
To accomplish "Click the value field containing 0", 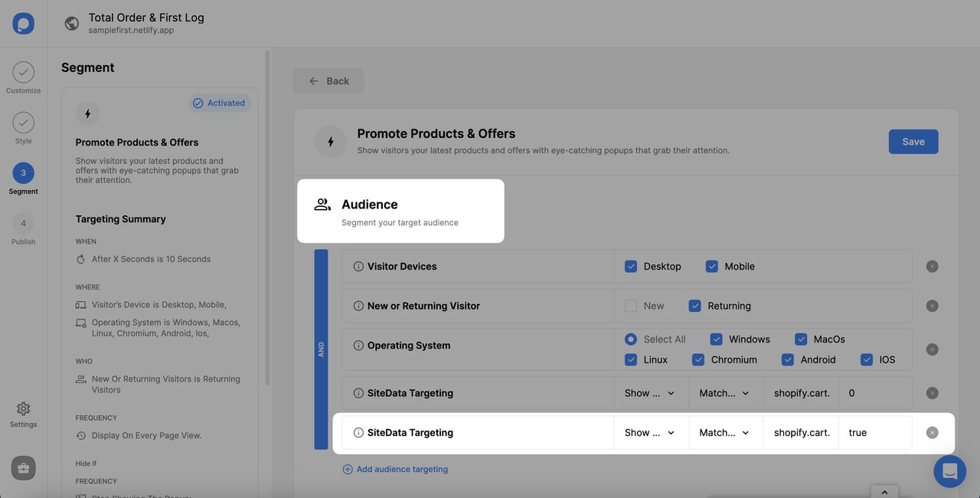I will tap(875, 393).
